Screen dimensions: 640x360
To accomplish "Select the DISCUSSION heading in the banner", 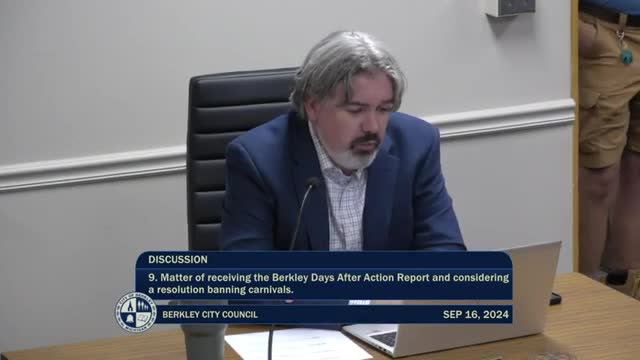I will [x=178, y=260].
